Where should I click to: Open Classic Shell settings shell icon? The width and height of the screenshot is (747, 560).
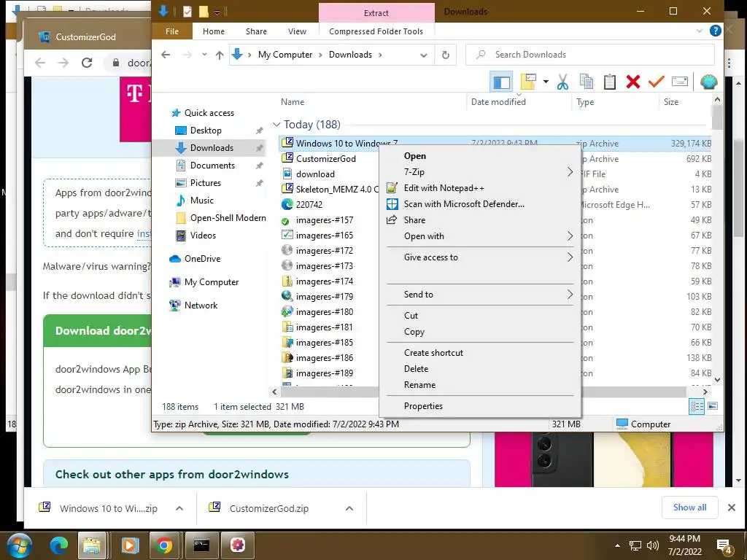[x=709, y=82]
